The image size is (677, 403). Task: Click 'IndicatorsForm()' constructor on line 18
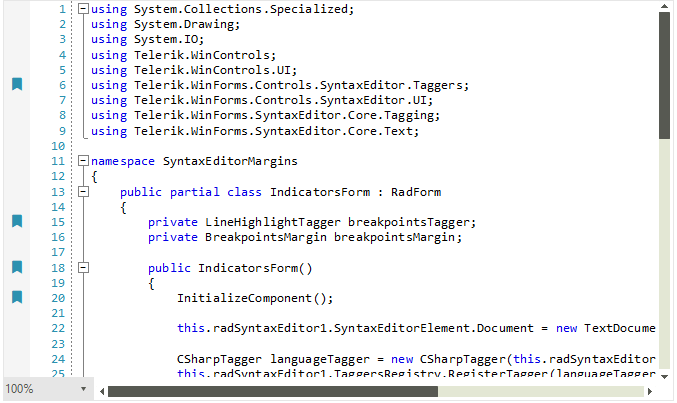tap(255, 268)
